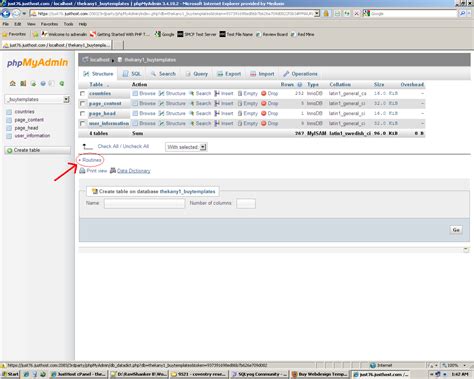
Task: Click the Check All link
Action: [x=108, y=146]
